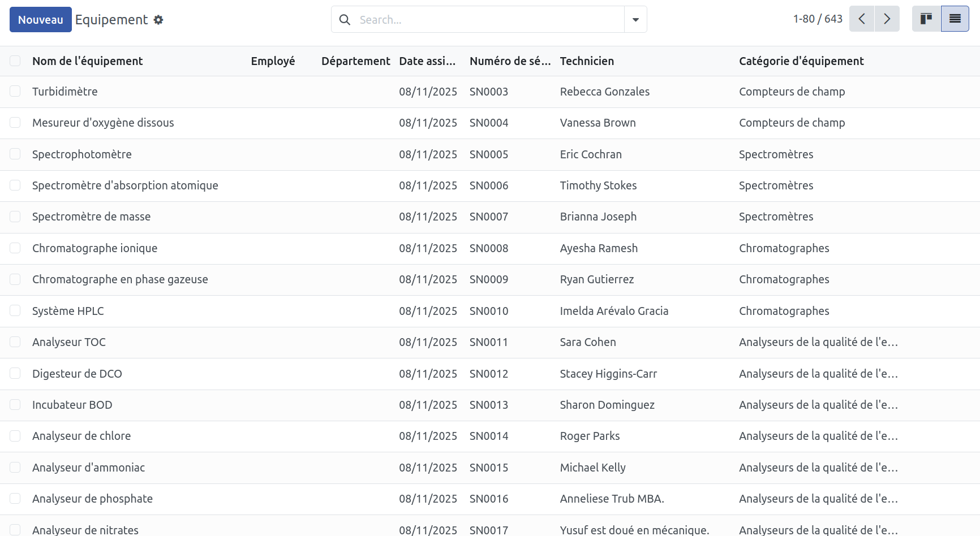
Task: Click the search magnifier icon
Action: pyautogui.click(x=345, y=20)
